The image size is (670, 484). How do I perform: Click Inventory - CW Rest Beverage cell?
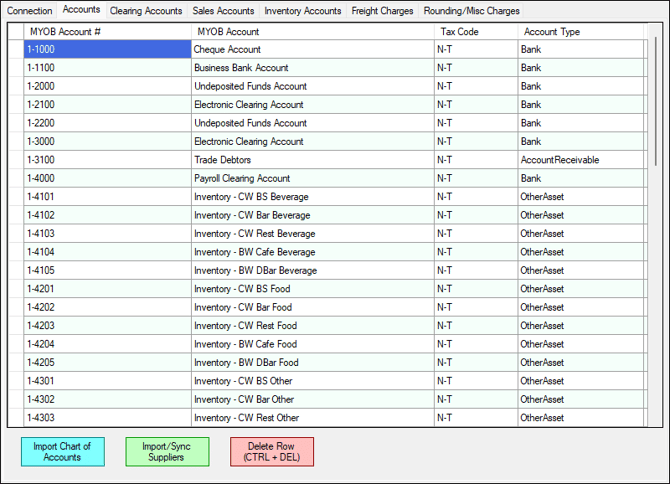click(312, 233)
